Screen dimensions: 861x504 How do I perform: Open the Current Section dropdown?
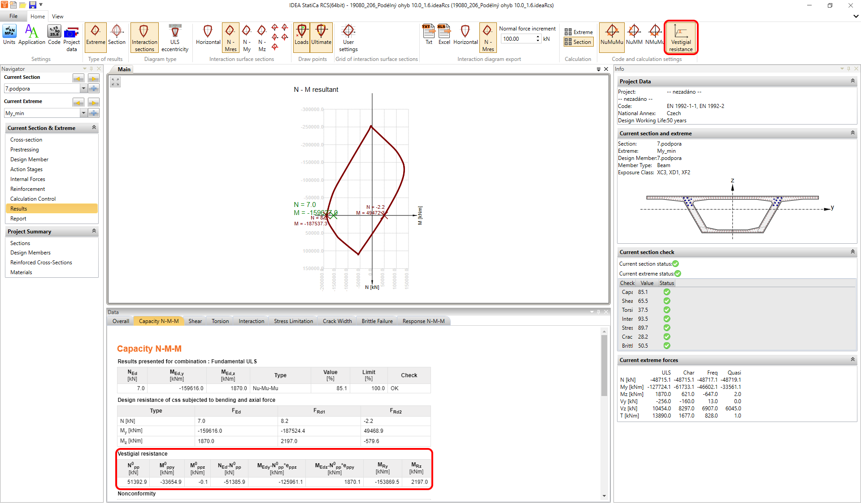83,88
